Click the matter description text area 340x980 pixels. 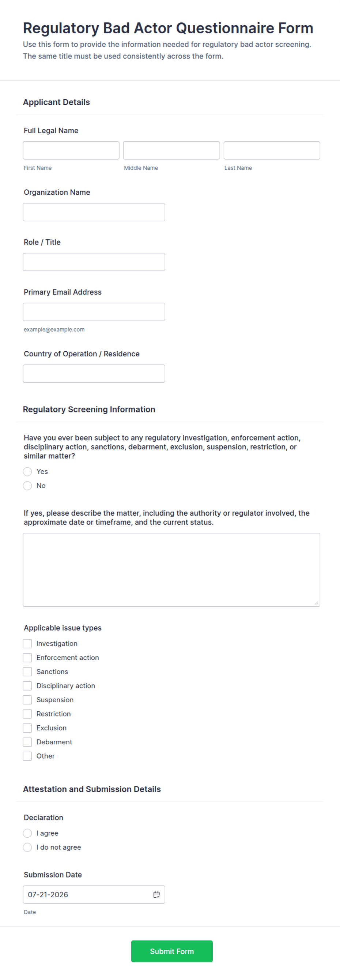[x=171, y=570]
